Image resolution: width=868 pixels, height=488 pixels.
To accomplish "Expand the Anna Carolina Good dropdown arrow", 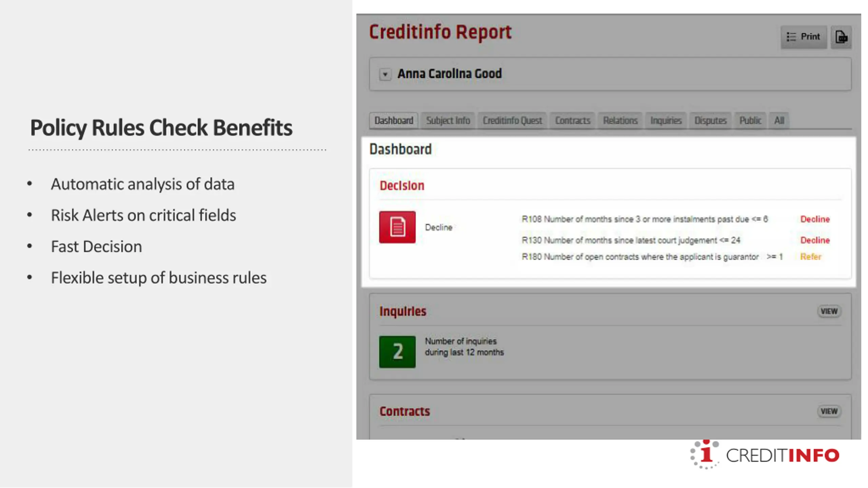I will click(x=385, y=74).
